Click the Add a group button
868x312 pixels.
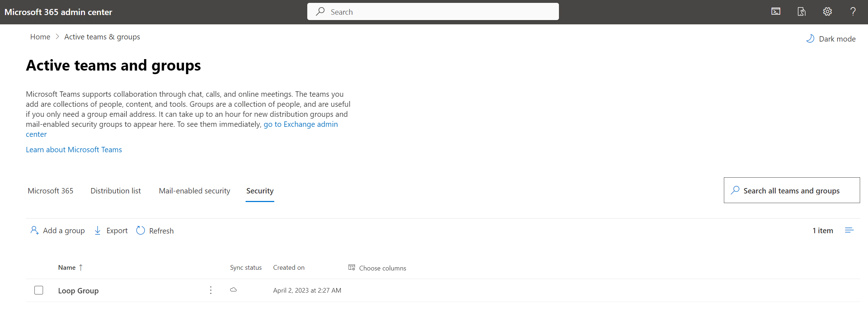pyautogui.click(x=58, y=230)
